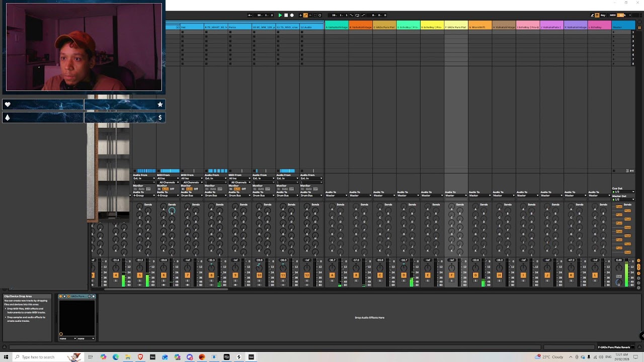This screenshot has width=644, height=362.
Task: Toggle the Computer MIDI Keyboard icon
Action: click(x=597, y=15)
